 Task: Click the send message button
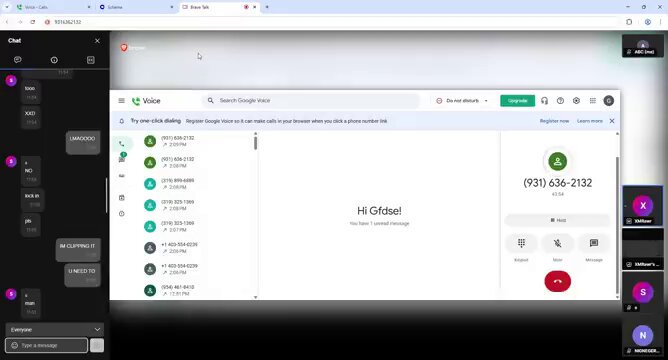tap(97, 345)
